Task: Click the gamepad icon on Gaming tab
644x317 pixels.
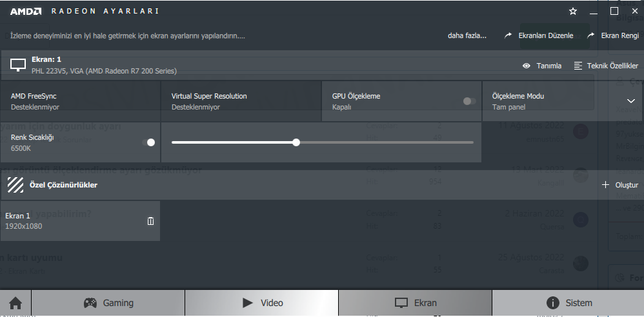Action: pyautogui.click(x=90, y=303)
